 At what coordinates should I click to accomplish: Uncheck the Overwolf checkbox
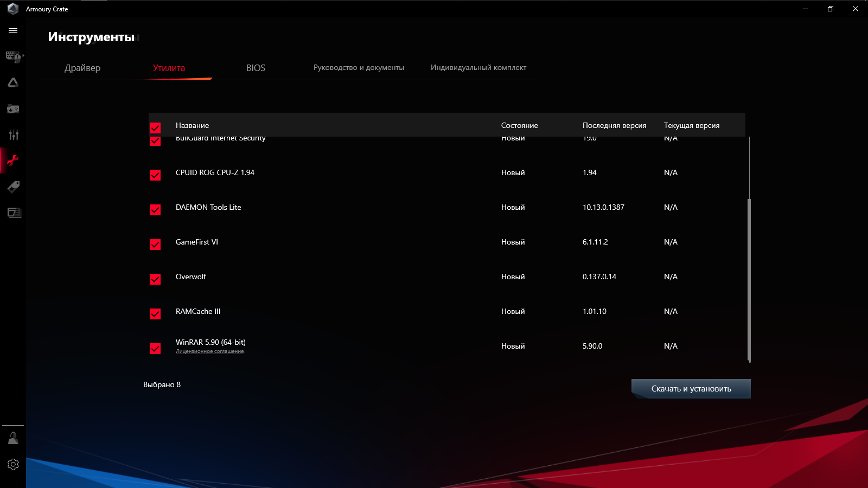[155, 279]
